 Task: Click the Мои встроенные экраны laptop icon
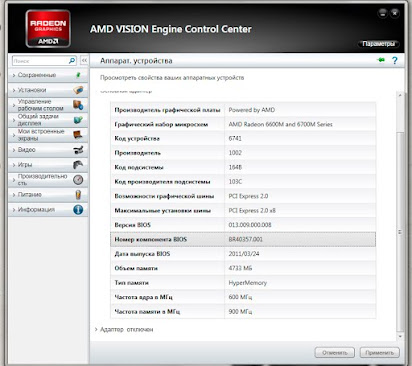(78, 135)
